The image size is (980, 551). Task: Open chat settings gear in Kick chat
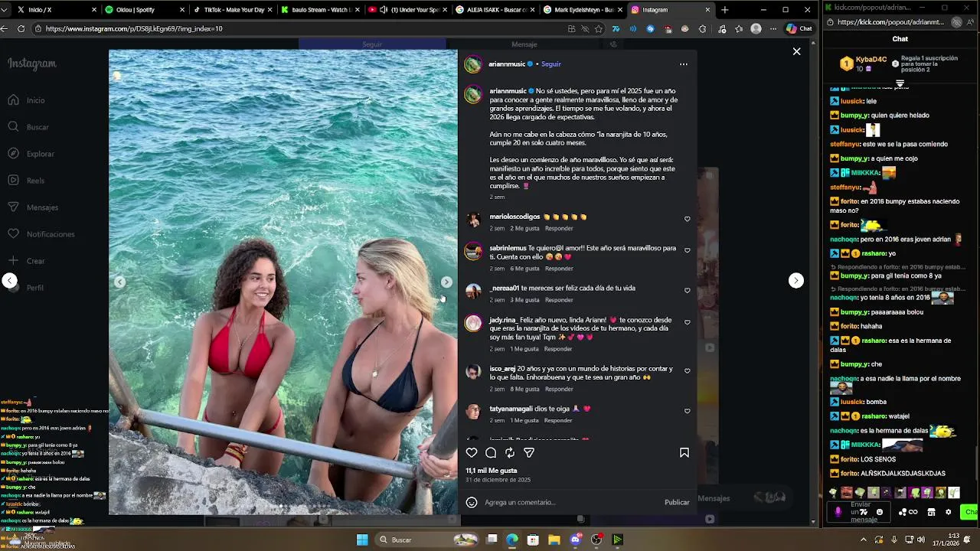949,512
